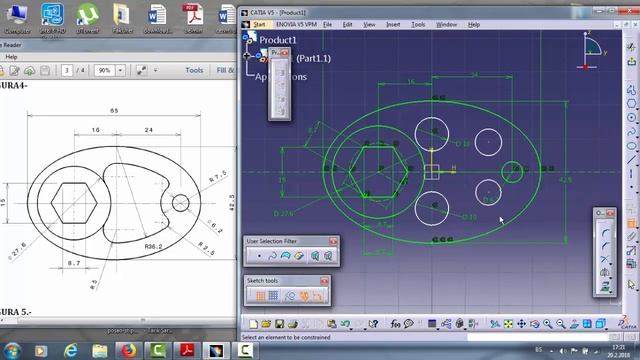
Task: Click the Windows Start orb
Action: [12, 351]
